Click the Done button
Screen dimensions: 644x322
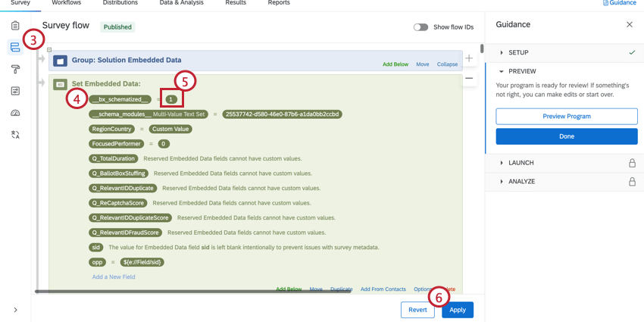click(x=567, y=136)
